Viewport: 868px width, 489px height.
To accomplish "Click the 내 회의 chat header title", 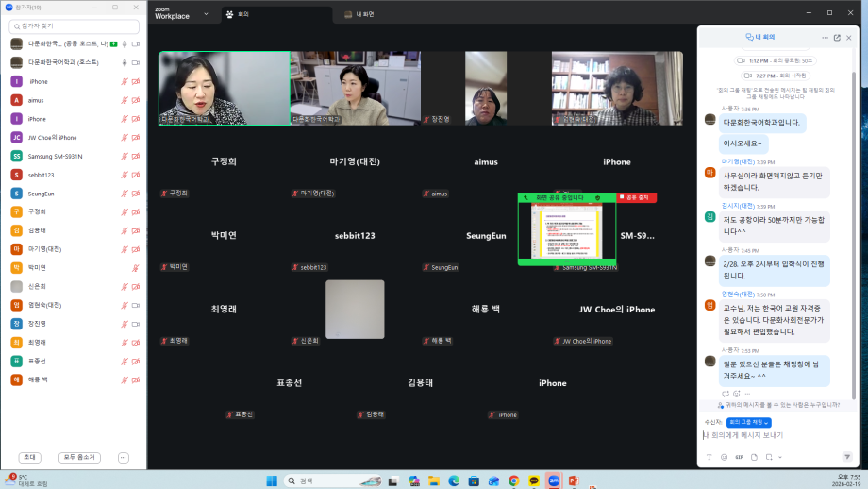I will (x=760, y=37).
